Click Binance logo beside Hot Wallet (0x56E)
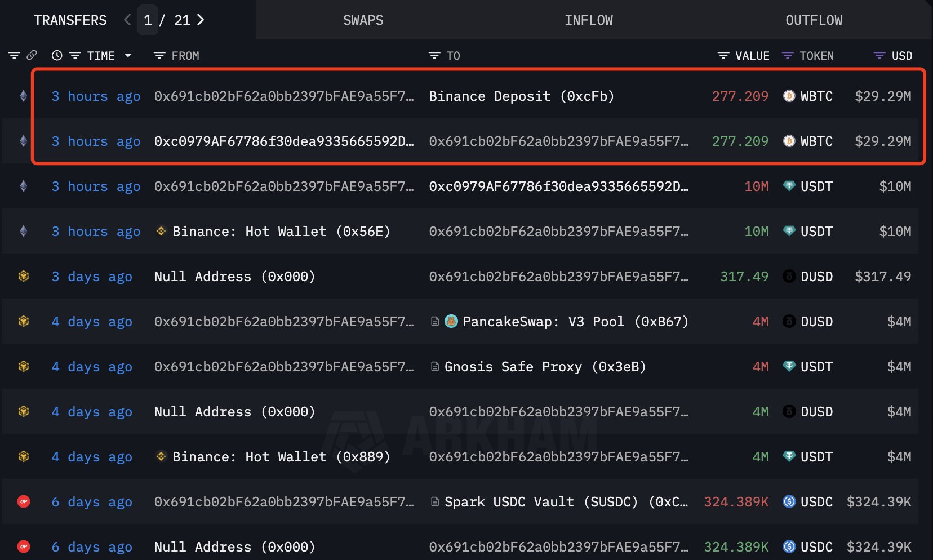Image resolution: width=933 pixels, height=560 pixels. 161,231
